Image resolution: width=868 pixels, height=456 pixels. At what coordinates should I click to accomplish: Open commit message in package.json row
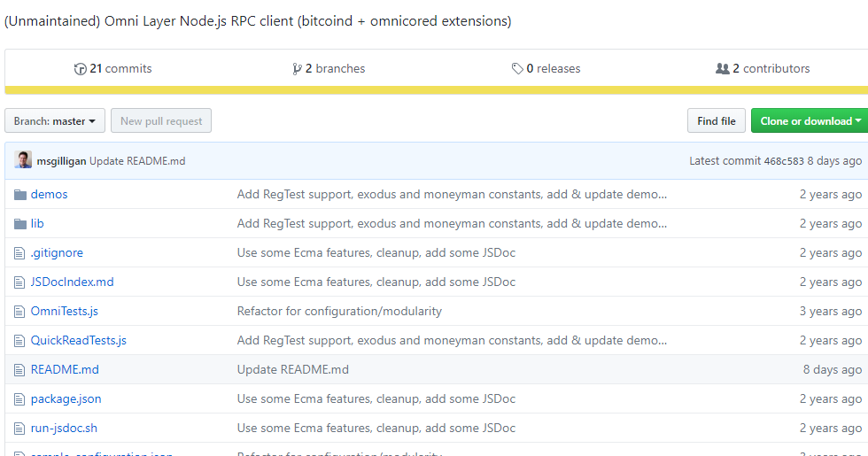pyautogui.click(x=376, y=399)
